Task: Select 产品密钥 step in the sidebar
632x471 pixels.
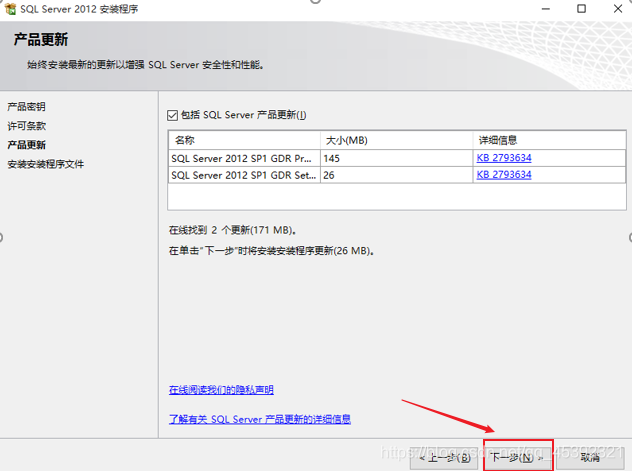Action: pos(26,107)
